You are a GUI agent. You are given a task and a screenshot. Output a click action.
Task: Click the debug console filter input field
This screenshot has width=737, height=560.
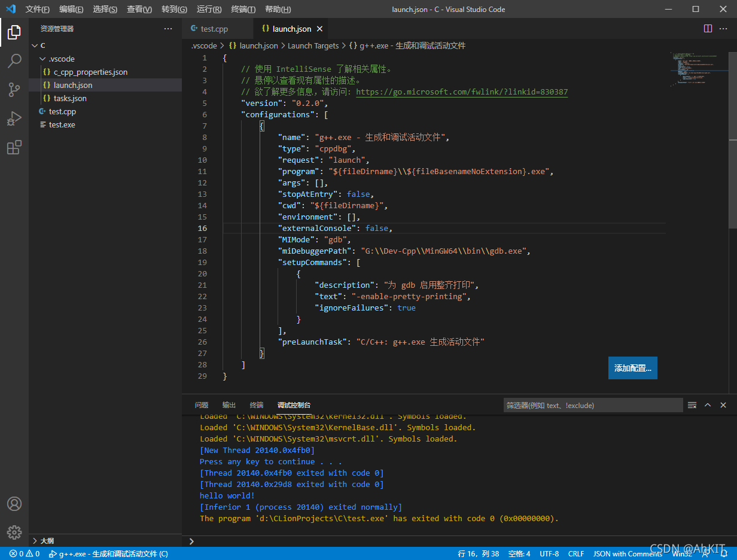(x=593, y=405)
